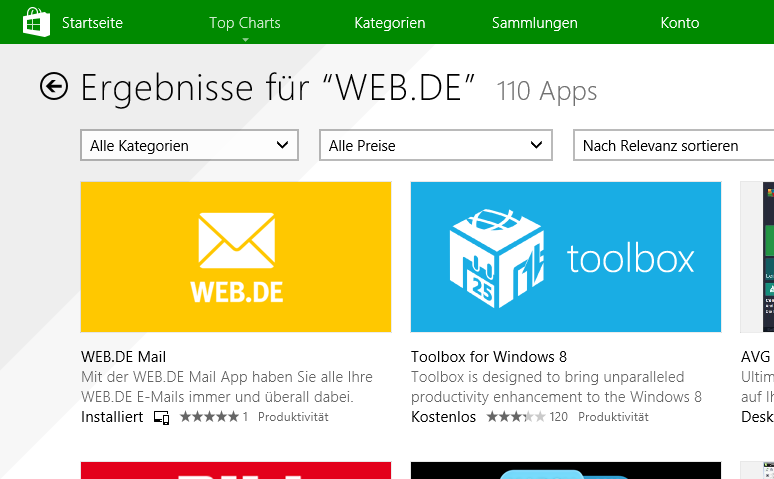Click the five-star rating of WEB.DE Mail

pyautogui.click(x=209, y=417)
